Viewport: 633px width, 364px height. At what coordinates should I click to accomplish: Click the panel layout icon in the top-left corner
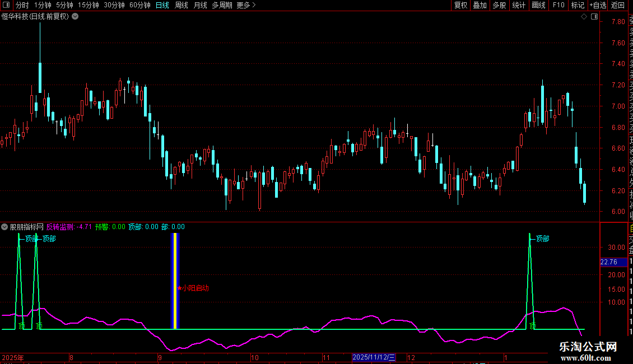[x=6, y=5]
